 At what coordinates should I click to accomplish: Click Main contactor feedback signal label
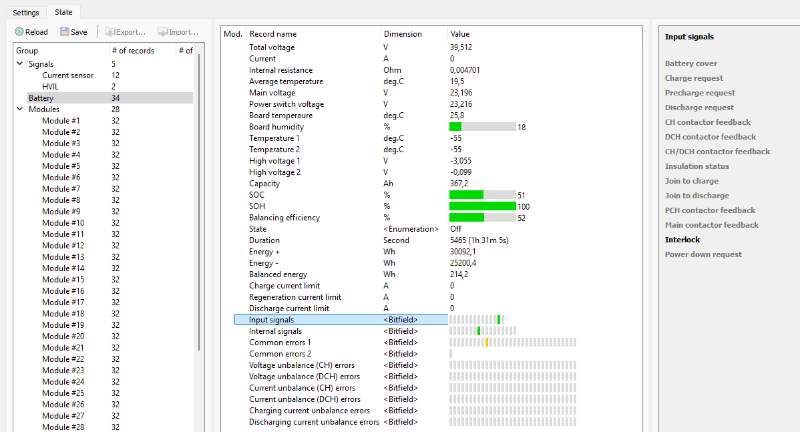click(712, 224)
